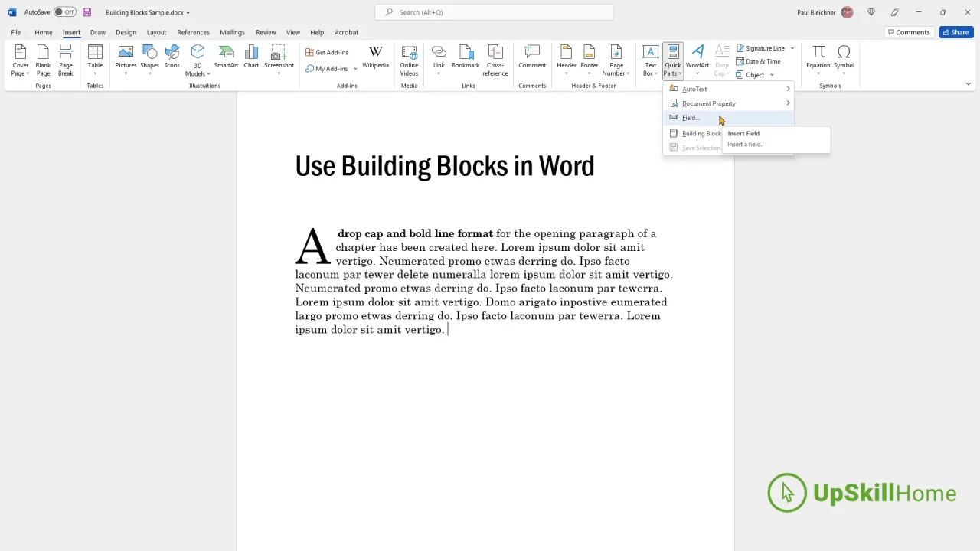Switch to the Design tab
980x551 pixels.
[x=126, y=32]
